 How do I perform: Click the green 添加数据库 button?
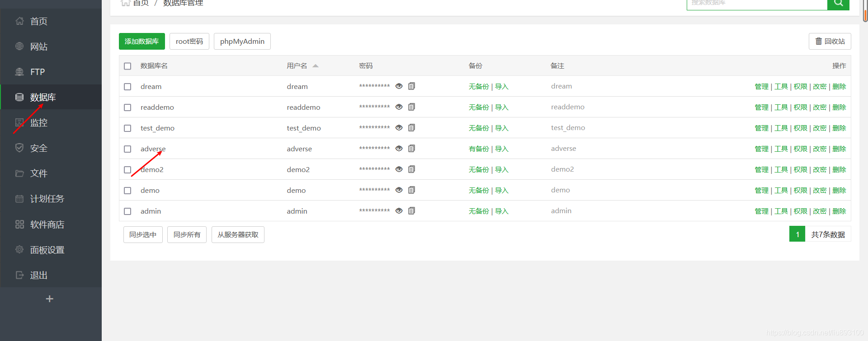click(142, 41)
